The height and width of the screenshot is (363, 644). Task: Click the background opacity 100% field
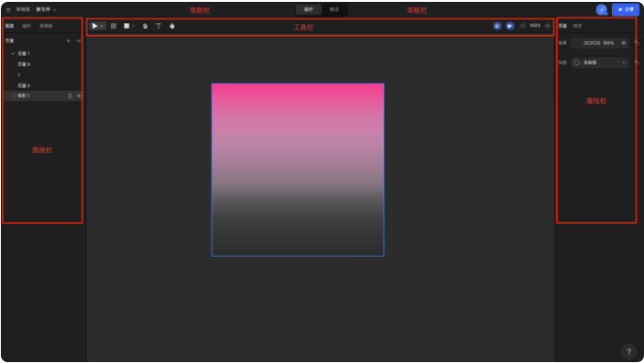608,43
